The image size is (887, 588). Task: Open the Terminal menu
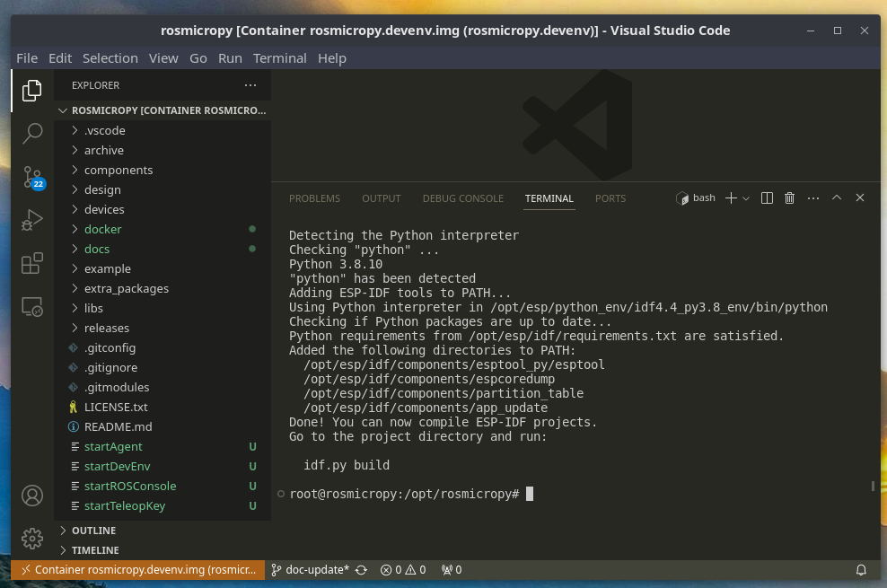click(x=280, y=58)
